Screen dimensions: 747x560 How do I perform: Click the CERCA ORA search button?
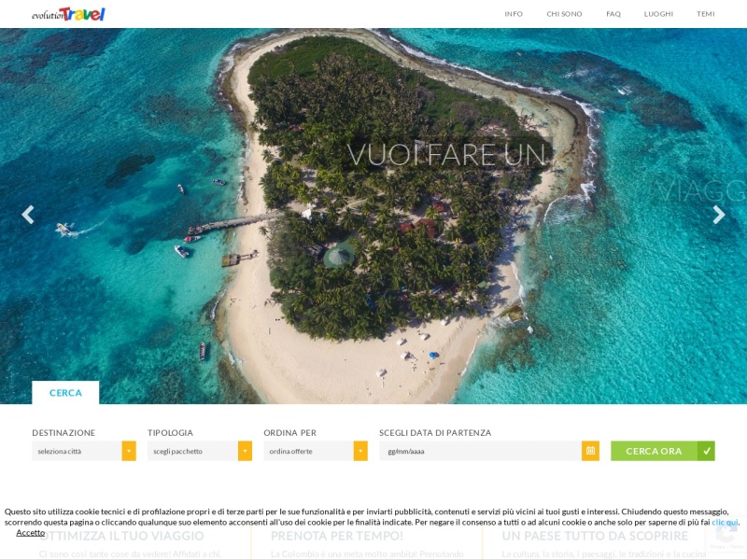(x=663, y=451)
